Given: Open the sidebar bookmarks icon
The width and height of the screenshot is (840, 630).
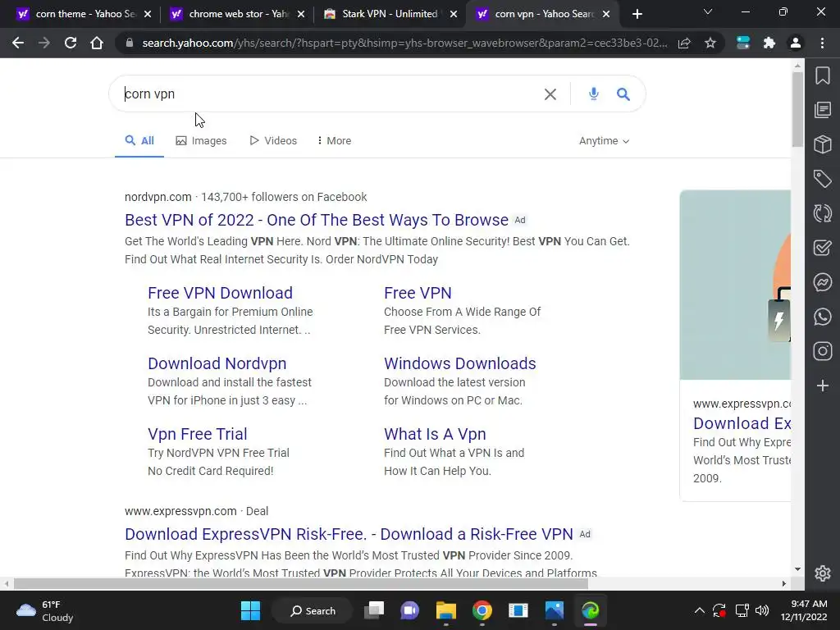Looking at the screenshot, I should 823,75.
